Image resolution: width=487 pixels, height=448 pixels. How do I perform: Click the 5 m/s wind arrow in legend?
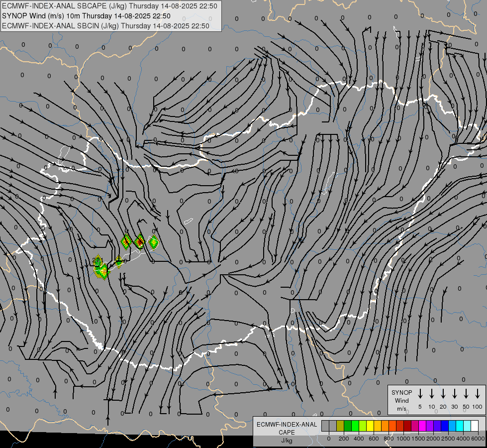click(420, 394)
